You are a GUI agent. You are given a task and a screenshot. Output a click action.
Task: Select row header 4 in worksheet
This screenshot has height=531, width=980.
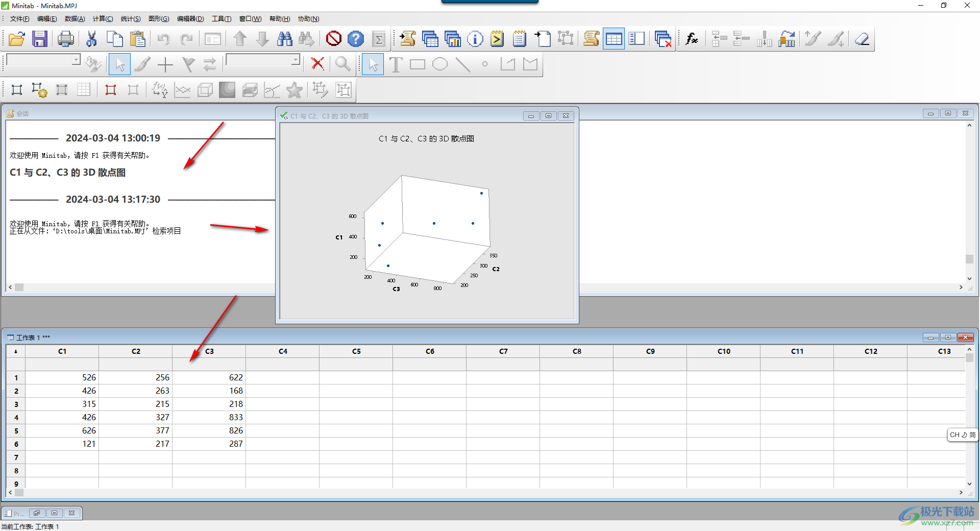(x=16, y=417)
